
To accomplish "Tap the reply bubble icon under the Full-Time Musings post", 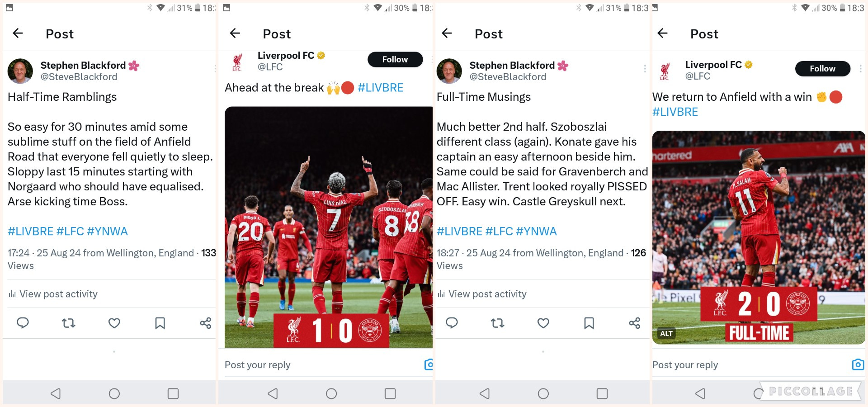I will [x=452, y=323].
